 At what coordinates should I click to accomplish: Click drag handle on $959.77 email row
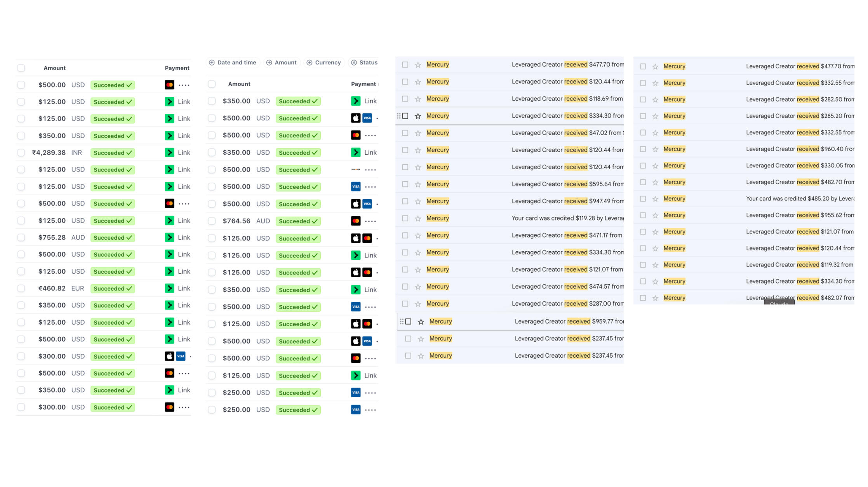tap(401, 322)
